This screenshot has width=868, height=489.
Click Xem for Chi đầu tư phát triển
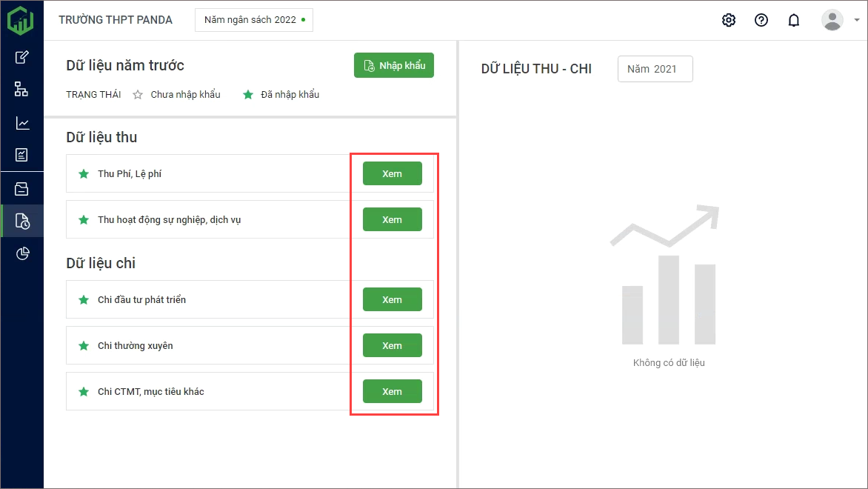(392, 299)
